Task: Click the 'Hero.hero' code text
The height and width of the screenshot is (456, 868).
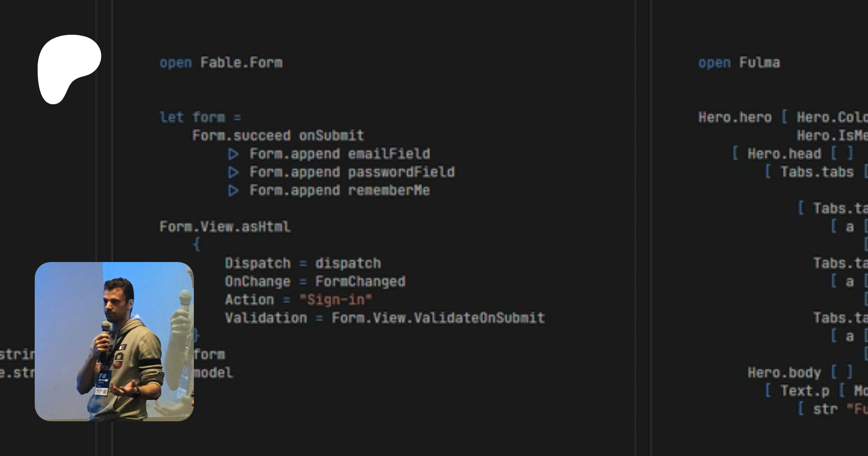Action: coord(735,117)
